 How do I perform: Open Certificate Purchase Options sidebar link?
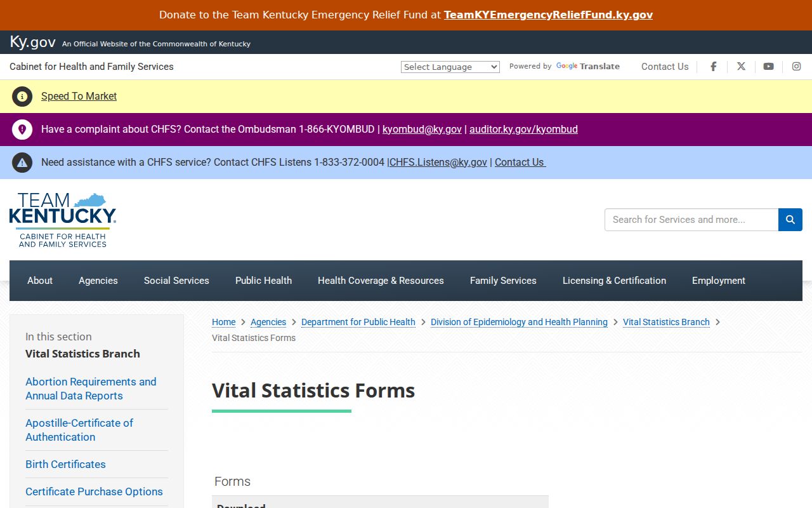94,491
